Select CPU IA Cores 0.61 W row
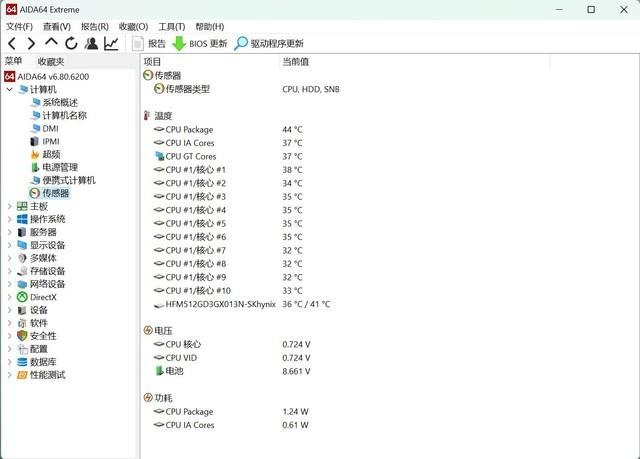640x459 pixels. 231,425
